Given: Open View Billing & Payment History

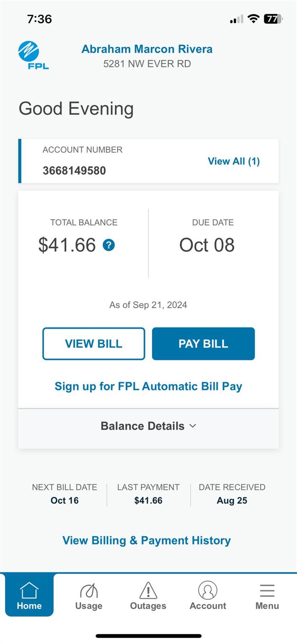Looking at the screenshot, I should click(x=147, y=540).
